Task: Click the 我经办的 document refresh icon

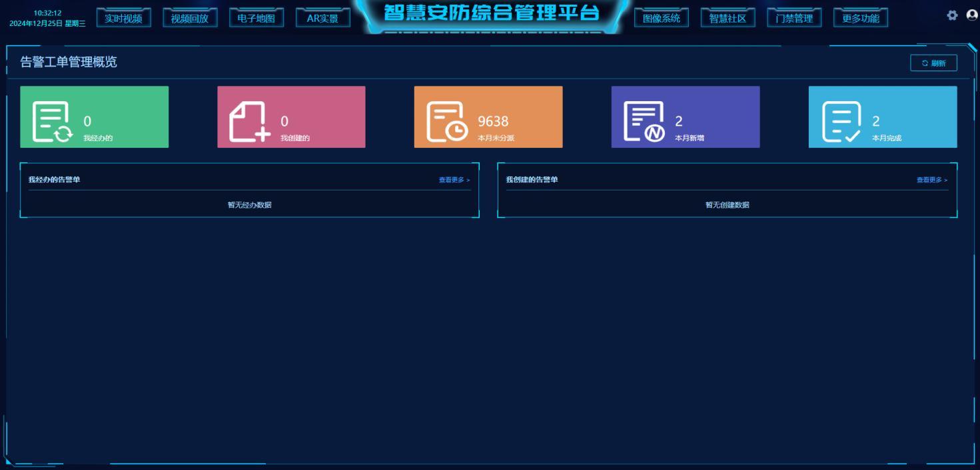Action: click(53, 122)
